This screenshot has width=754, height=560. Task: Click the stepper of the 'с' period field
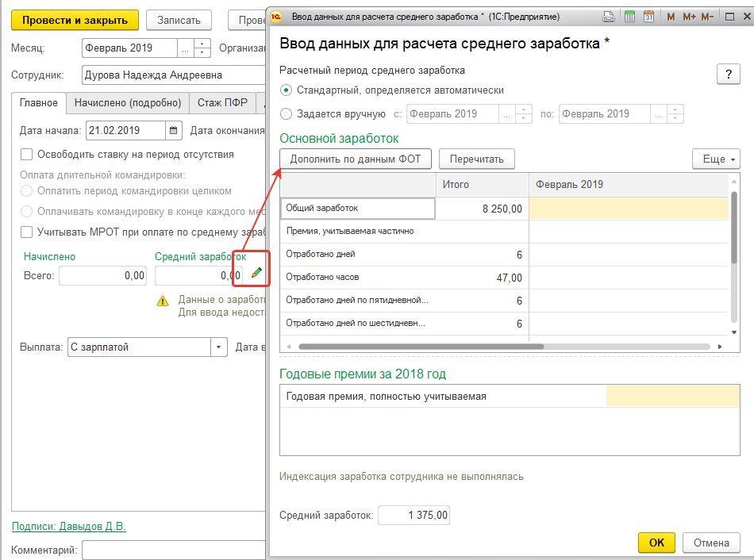click(x=523, y=114)
